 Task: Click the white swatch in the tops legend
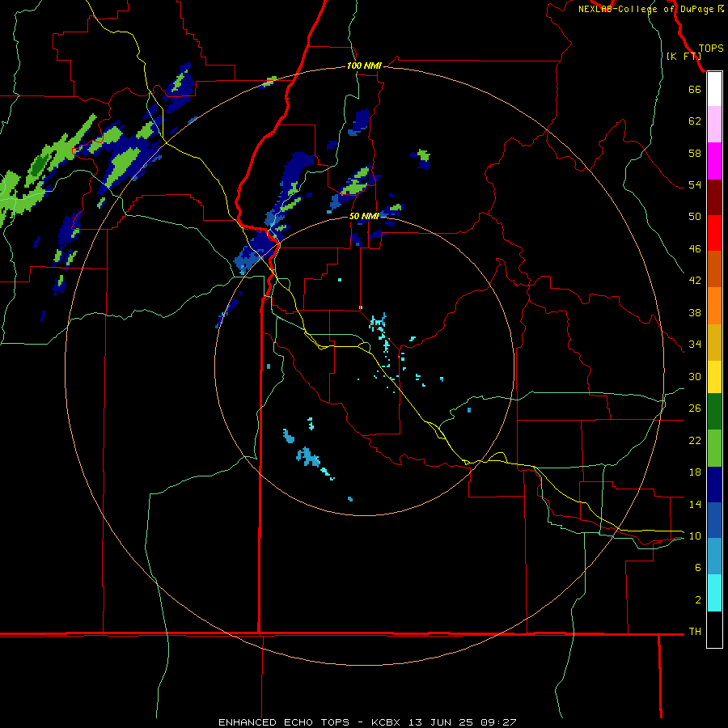714,89
